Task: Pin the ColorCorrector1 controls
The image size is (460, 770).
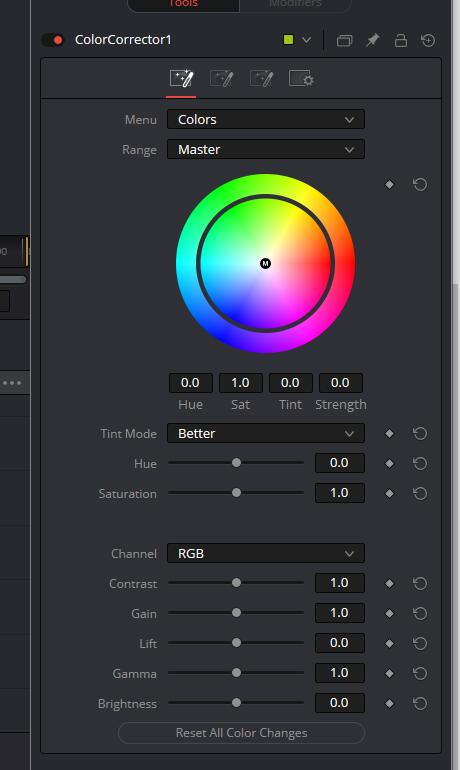Action: point(373,40)
